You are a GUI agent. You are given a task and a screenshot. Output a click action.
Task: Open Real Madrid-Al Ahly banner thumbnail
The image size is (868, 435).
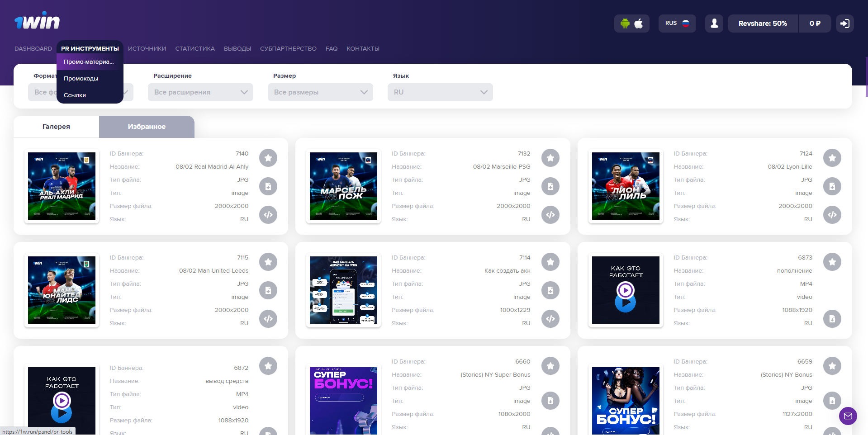[62, 186]
